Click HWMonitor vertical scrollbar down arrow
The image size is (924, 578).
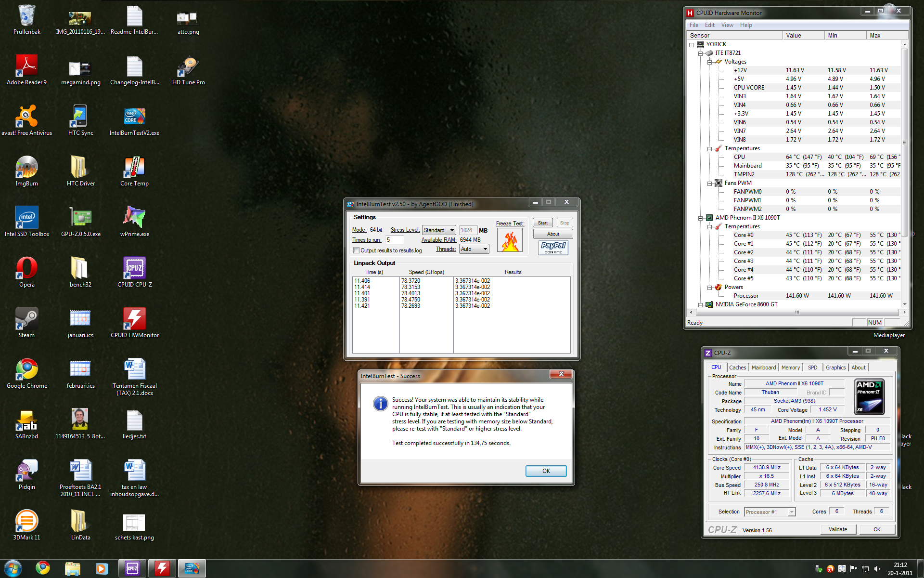pos(905,304)
